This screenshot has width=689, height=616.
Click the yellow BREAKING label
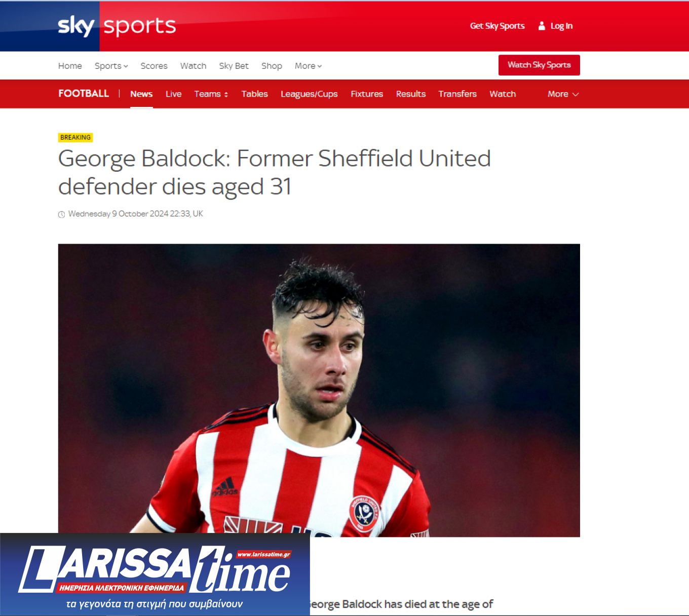pyautogui.click(x=75, y=137)
